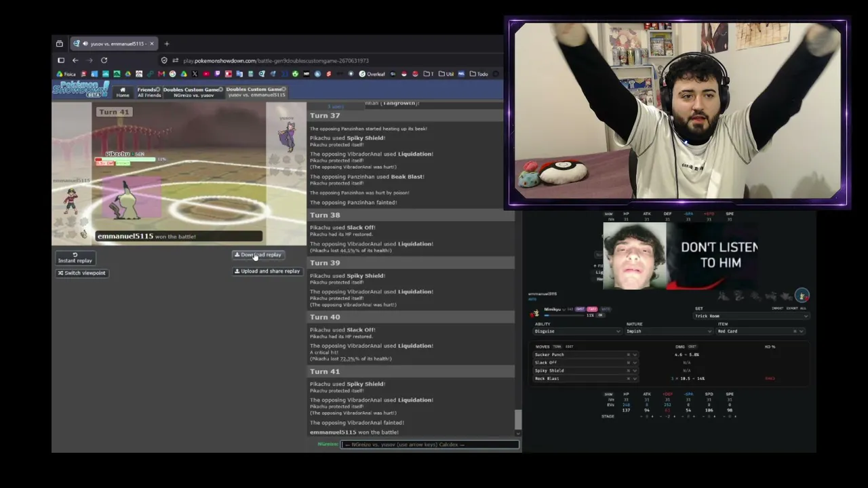868x488 pixels.
Task: Click EDIT beside Moves in calc
Action: (x=569, y=346)
